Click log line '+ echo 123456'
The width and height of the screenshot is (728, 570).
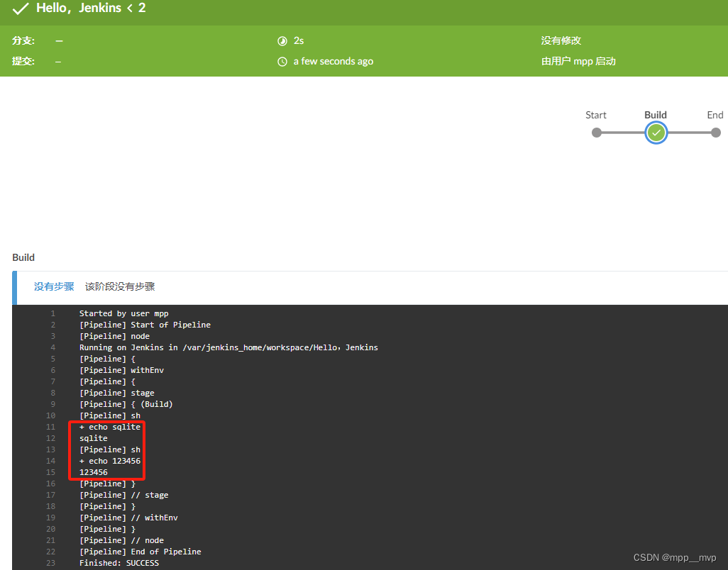[x=110, y=461]
